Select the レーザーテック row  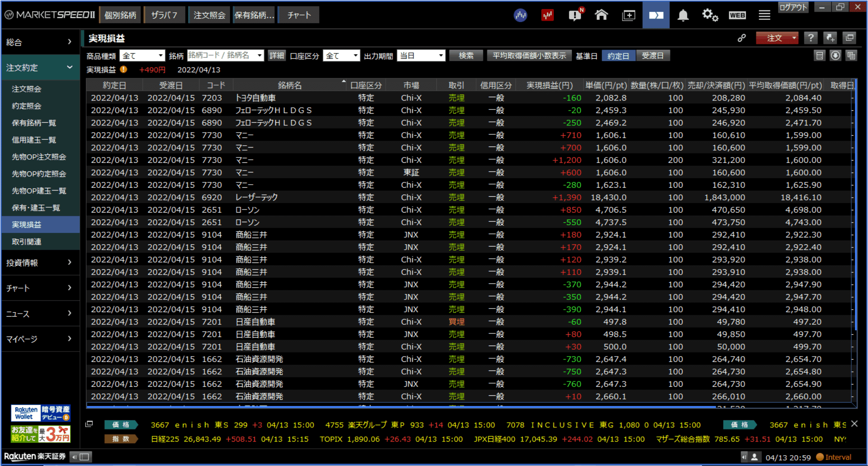tap(469, 198)
